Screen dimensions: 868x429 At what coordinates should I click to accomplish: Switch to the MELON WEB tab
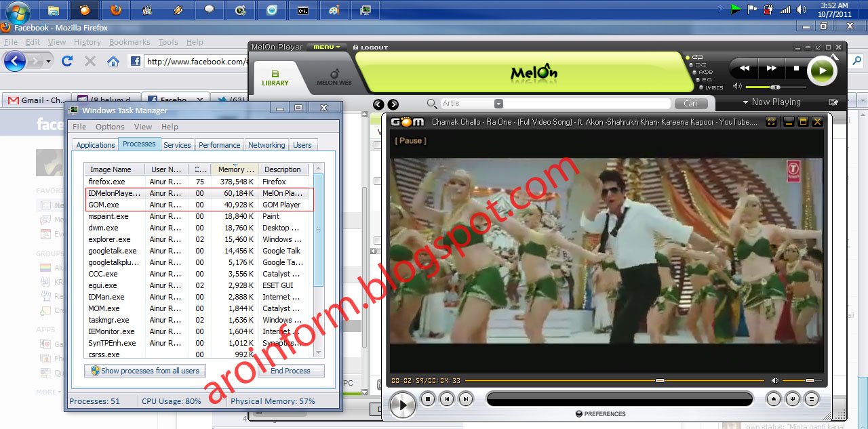(334, 77)
